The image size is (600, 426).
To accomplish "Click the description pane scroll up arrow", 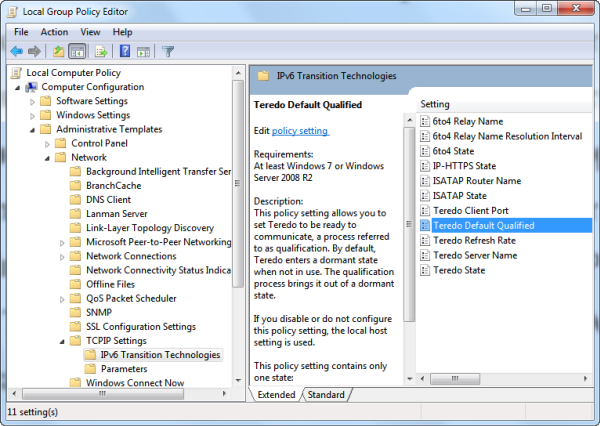I will 409,120.
